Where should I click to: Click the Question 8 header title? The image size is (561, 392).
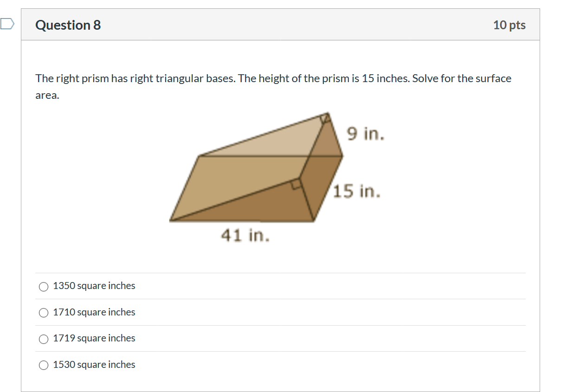[68, 26]
